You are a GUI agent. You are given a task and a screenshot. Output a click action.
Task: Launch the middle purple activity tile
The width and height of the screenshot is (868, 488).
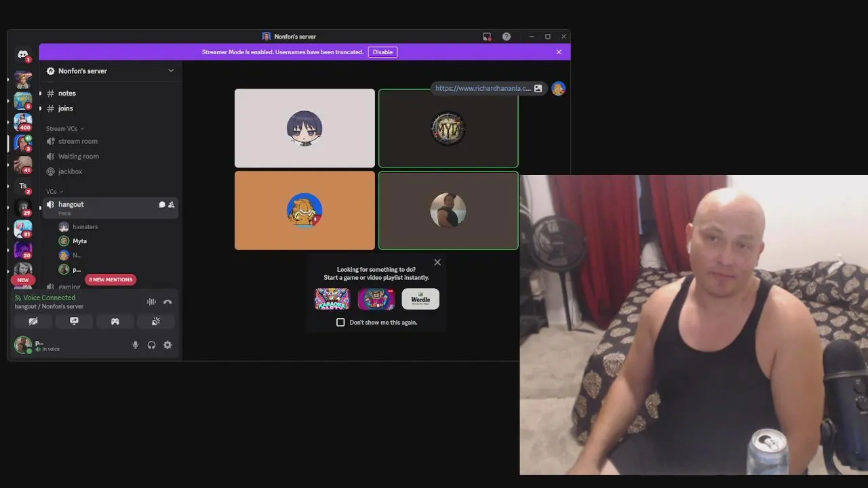click(376, 299)
